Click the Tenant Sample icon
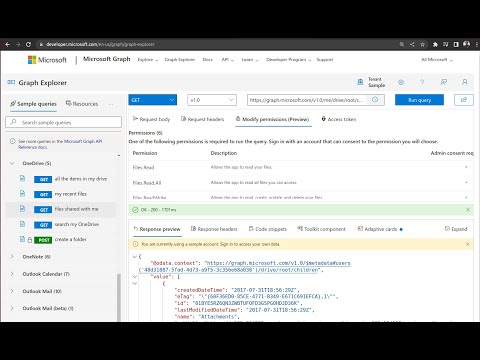This screenshot has width=480, height=360. click(360, 82)
